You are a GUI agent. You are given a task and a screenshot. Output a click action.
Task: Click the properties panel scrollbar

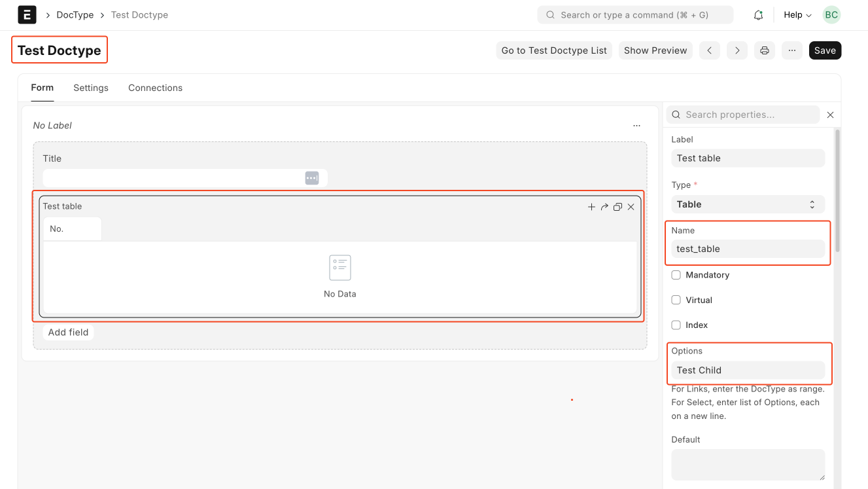click(837, 190)
